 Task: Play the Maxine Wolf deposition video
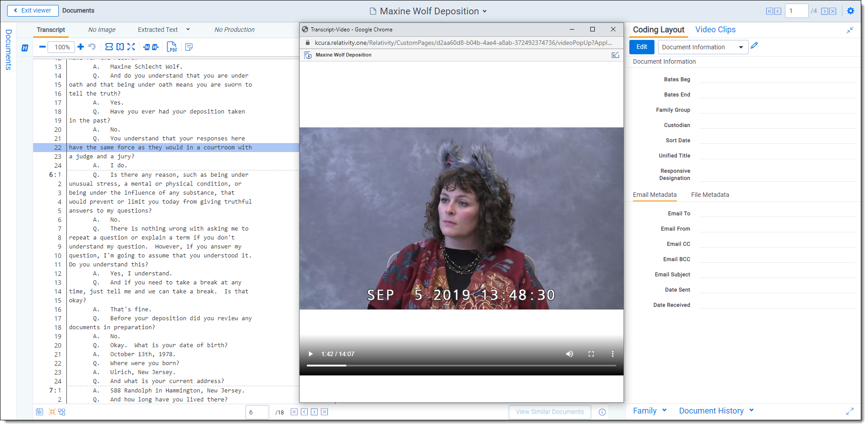tap(310, 354)
